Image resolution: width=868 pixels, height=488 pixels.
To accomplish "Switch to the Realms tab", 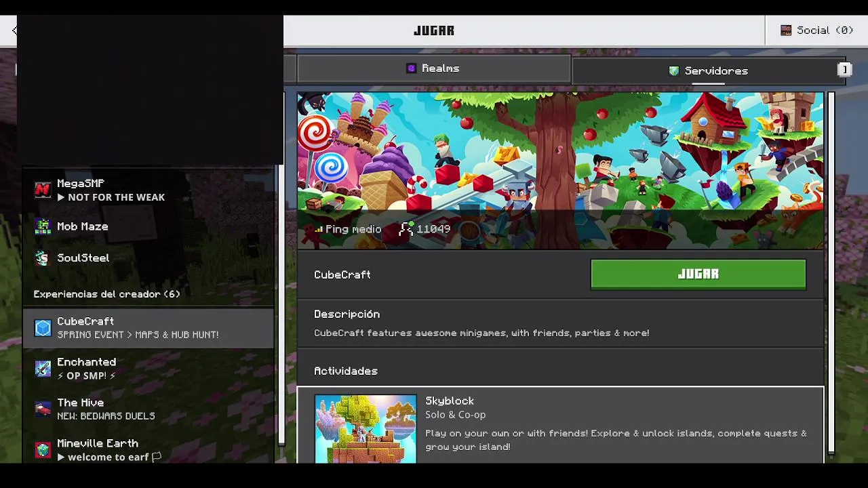I will tap(434, 68).
